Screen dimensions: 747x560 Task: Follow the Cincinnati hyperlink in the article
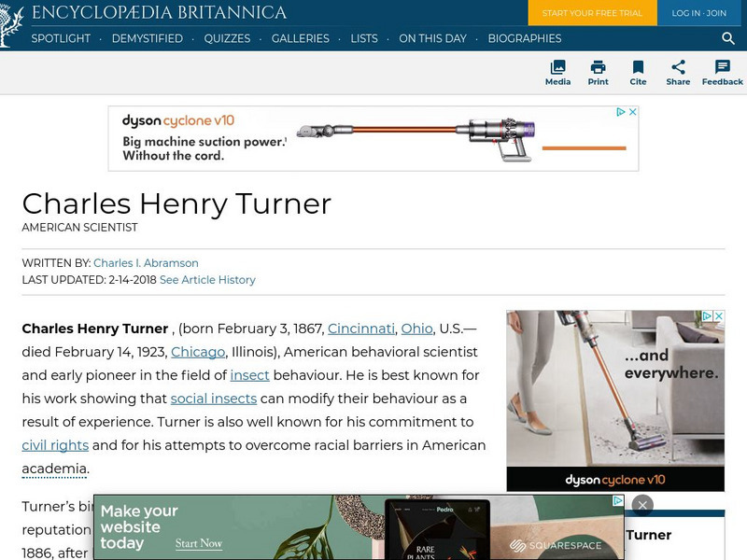(360, 329)
